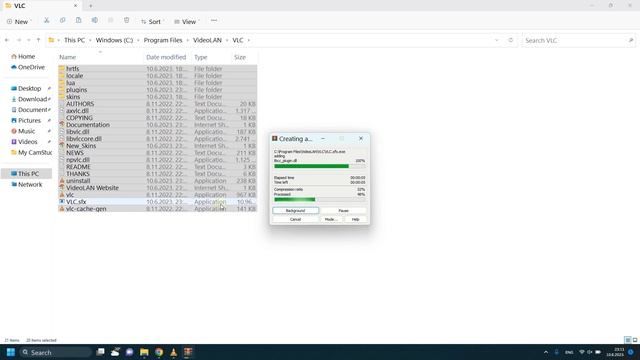Click the Pause button in WinRAR dialog

(x=343, y=211)
